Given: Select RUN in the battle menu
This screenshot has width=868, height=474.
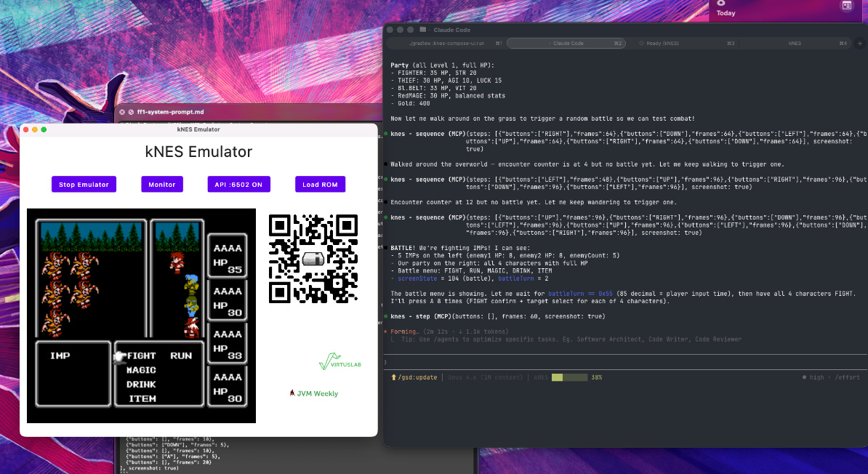Looking at the screenshot, I should coord(181,355).
